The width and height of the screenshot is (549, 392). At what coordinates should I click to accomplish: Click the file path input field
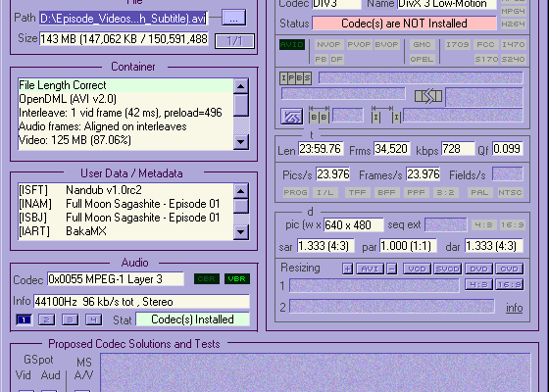124,19
